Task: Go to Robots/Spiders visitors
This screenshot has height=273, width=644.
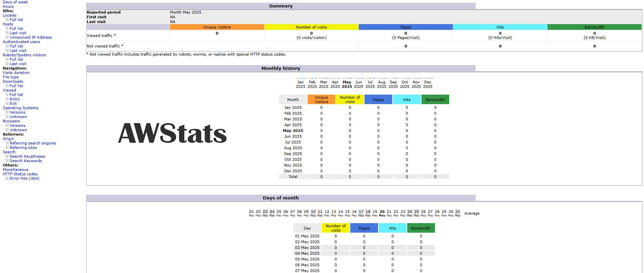Action: coord(24,55)
